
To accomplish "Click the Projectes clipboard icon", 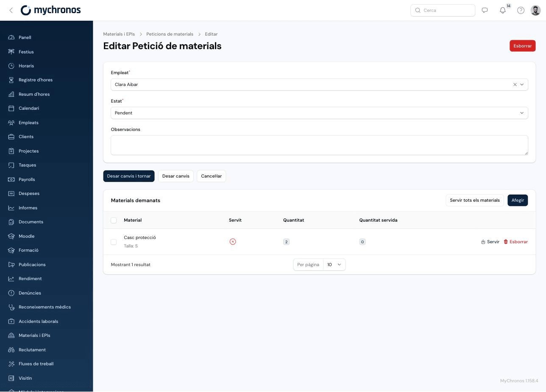I will [x=11, y=151].
